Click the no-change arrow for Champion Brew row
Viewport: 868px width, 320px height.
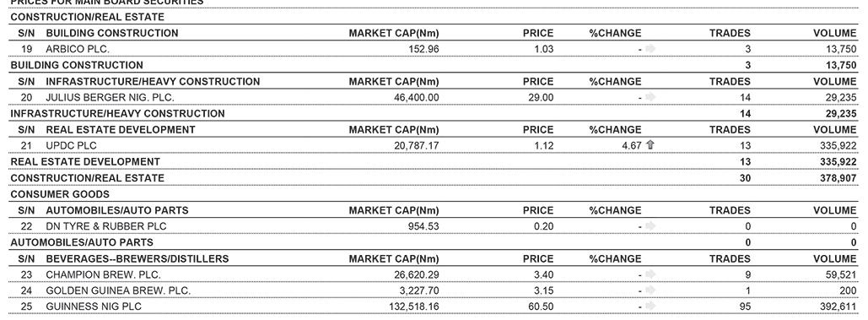(650, 274)
